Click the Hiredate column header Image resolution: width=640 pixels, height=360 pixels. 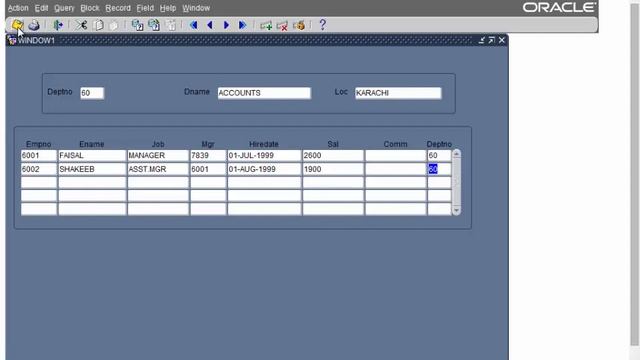[264, 144]
